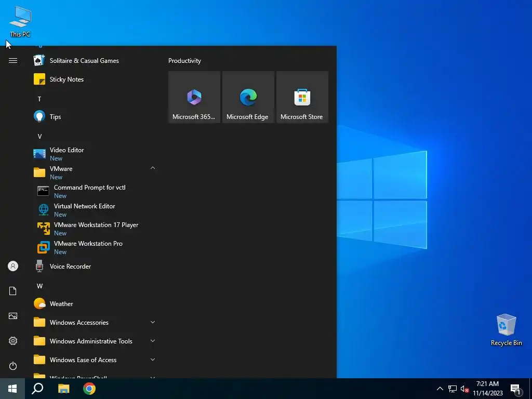Click the "Voice Recorder" label
532x399 pixels.
pyautogui.click(x=70, y=267)
